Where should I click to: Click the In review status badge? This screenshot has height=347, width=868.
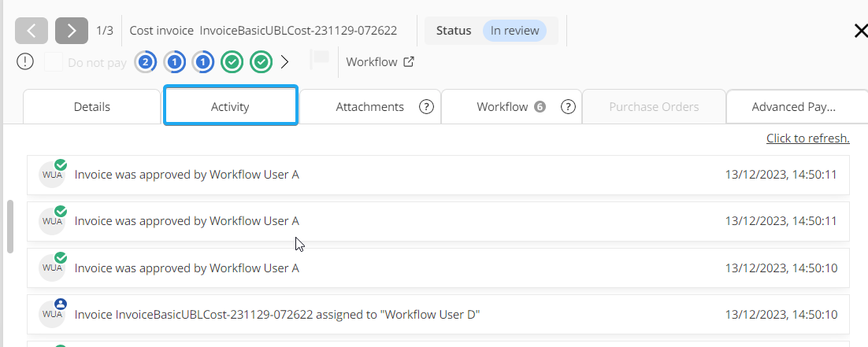pyautogui.click(x=514, y=31)
